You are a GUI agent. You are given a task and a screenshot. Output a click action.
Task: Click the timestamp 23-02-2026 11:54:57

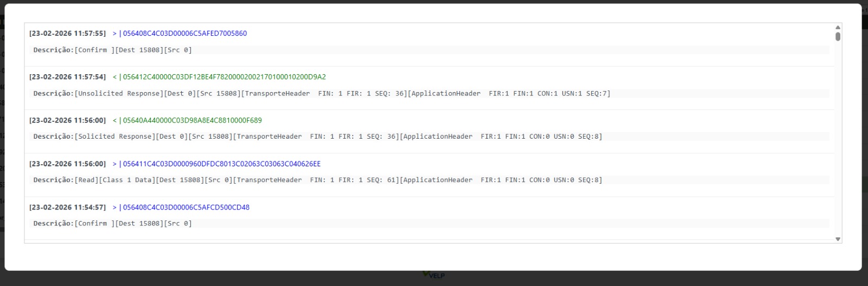point(68,207)
